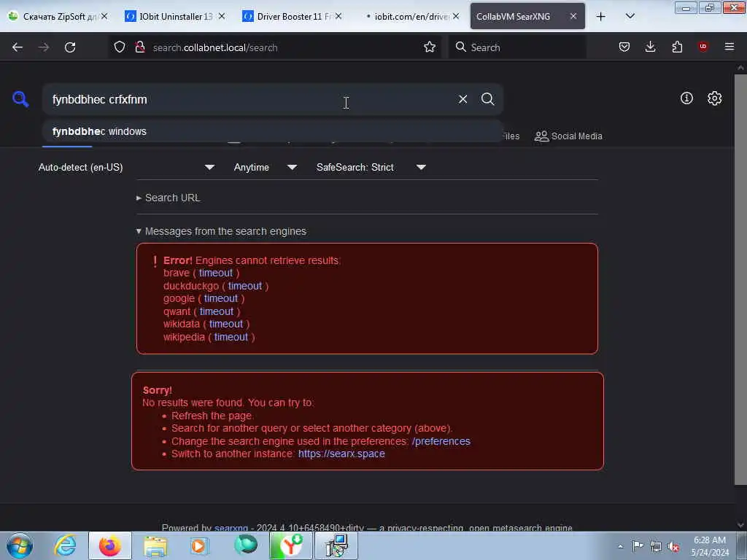Switch to the Driver Booster 11 tab

coord(292,16)
